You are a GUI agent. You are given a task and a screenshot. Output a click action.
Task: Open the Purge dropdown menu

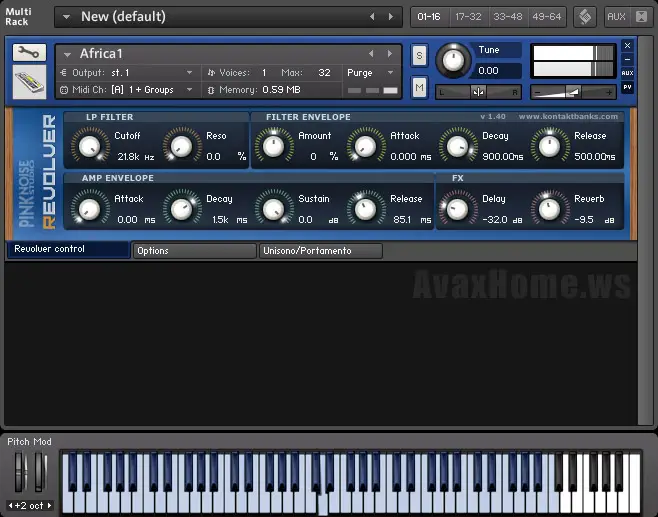coord(370,73)
